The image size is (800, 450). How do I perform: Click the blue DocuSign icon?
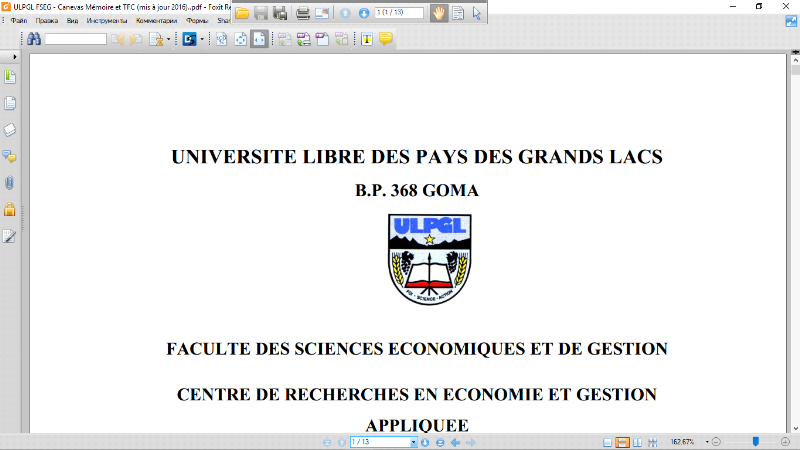189,39
